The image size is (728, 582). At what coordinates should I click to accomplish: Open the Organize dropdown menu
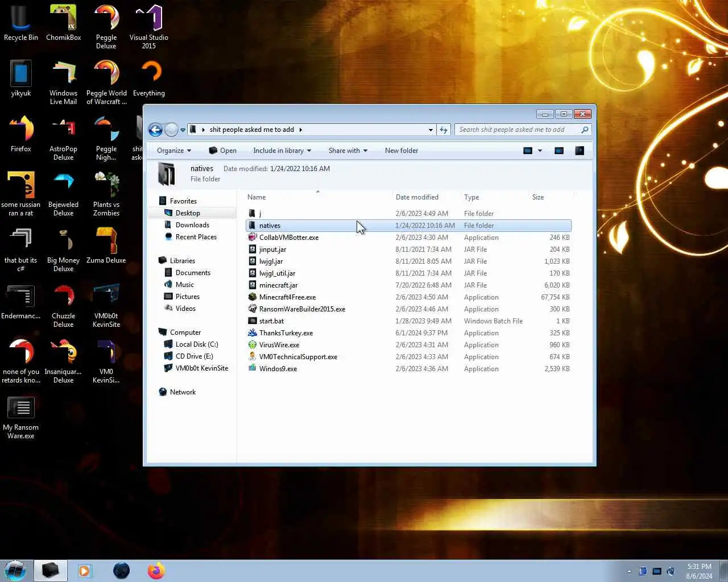pos(174,151)
